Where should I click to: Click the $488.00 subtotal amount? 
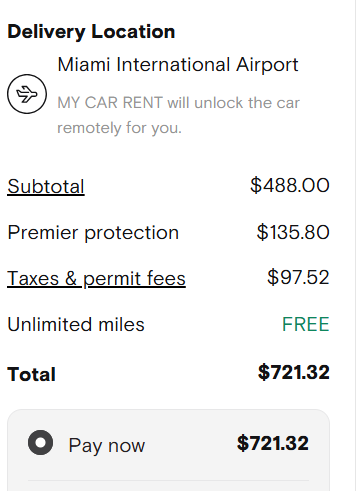(x=290, y=185)
